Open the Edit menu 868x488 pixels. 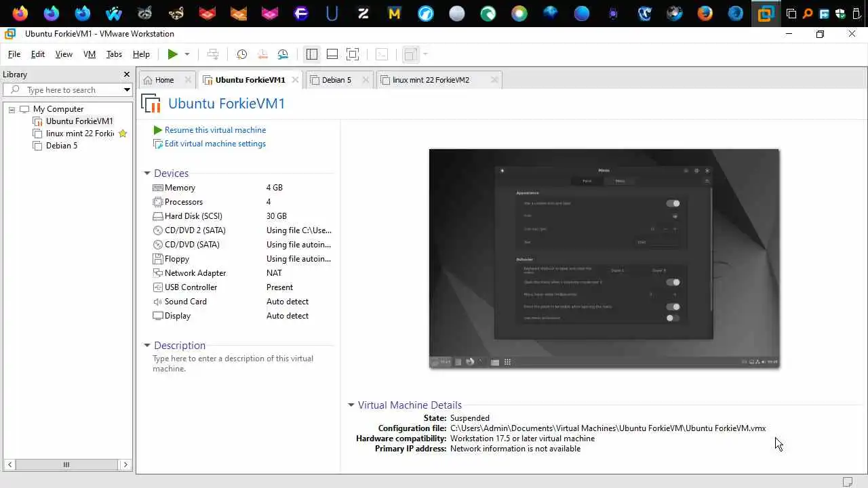pos(38,54)
